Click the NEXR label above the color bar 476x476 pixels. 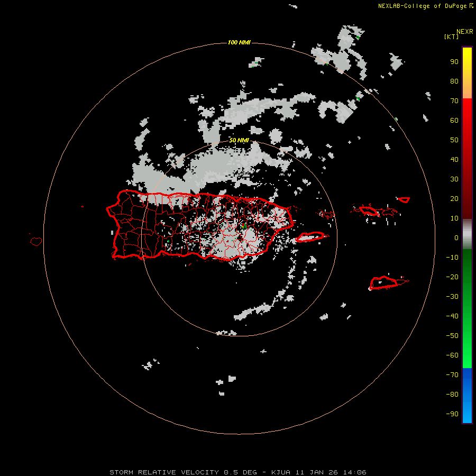pos(464,32)
